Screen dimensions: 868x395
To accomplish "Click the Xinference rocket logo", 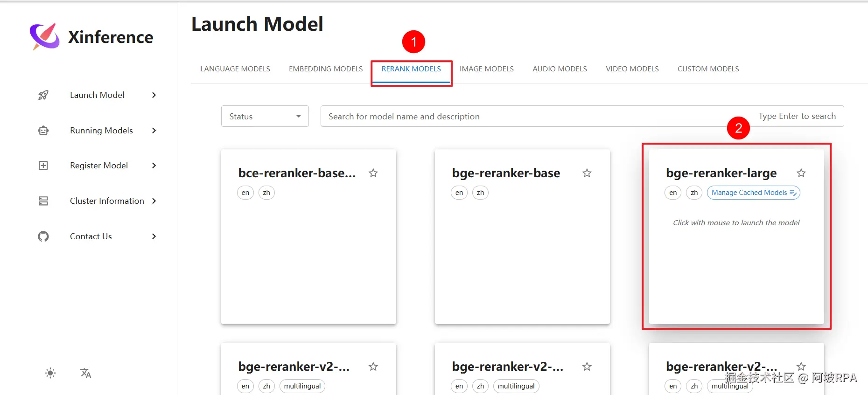I will 45,36.
